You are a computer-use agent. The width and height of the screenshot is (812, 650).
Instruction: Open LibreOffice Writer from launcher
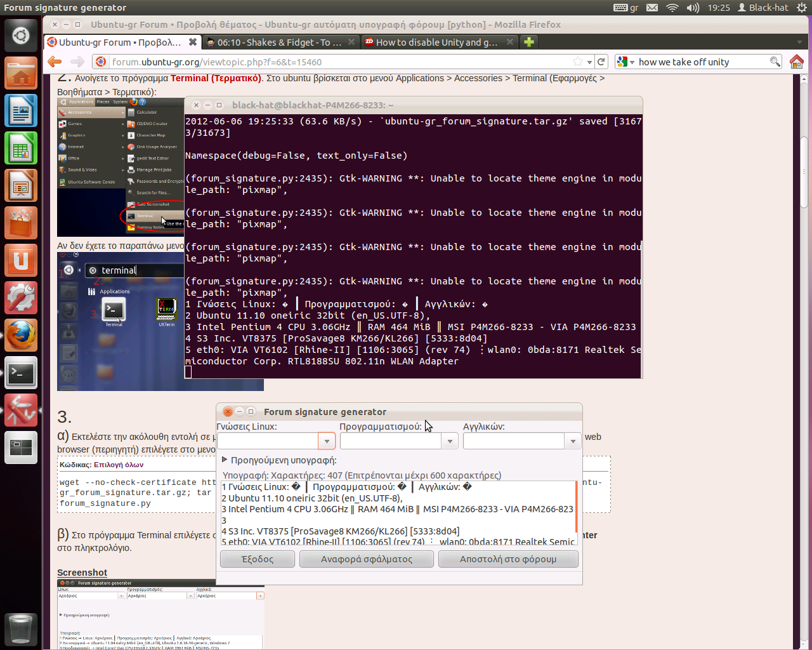click(x=21, y=111)
